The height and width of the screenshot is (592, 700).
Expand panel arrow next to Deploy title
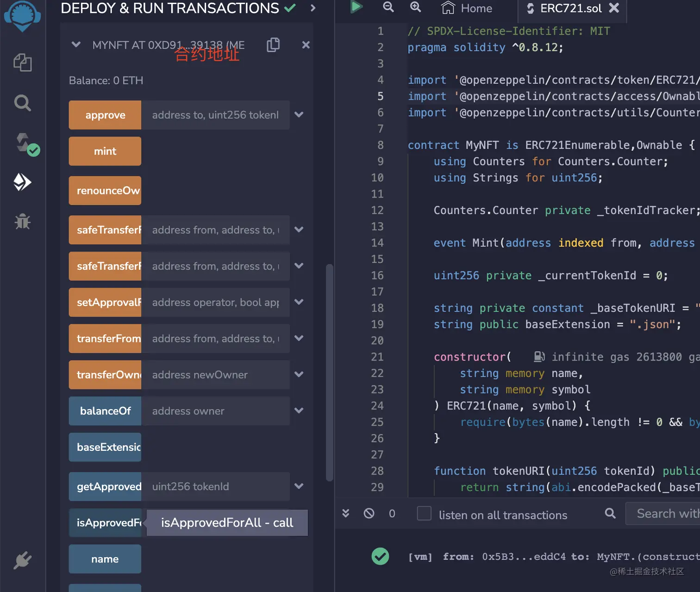coord(313,8)
